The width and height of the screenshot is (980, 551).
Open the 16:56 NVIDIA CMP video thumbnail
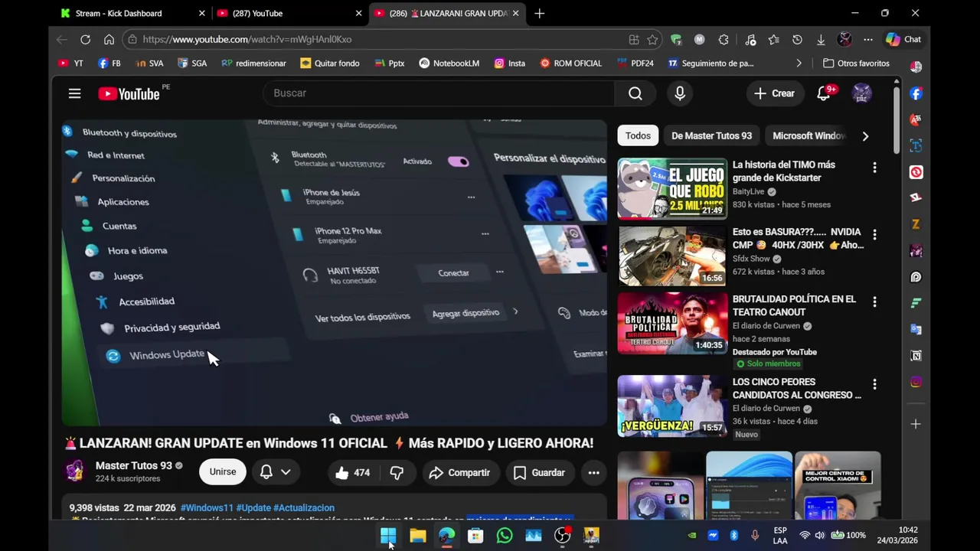click(x=672, y=256)
